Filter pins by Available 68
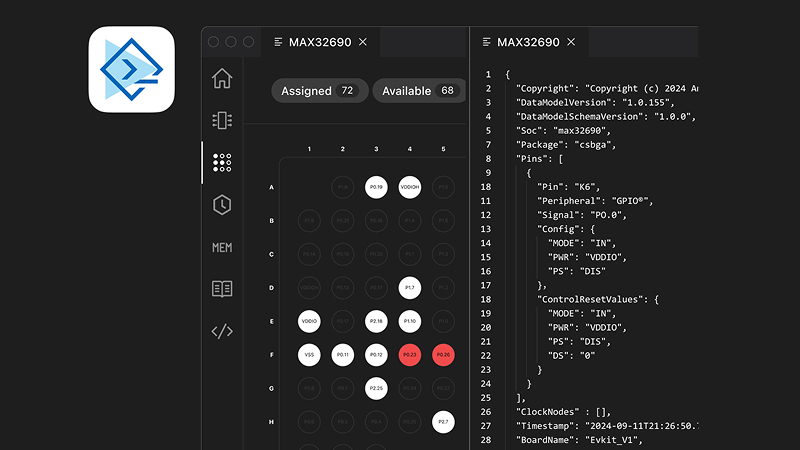 coord(419,91)
